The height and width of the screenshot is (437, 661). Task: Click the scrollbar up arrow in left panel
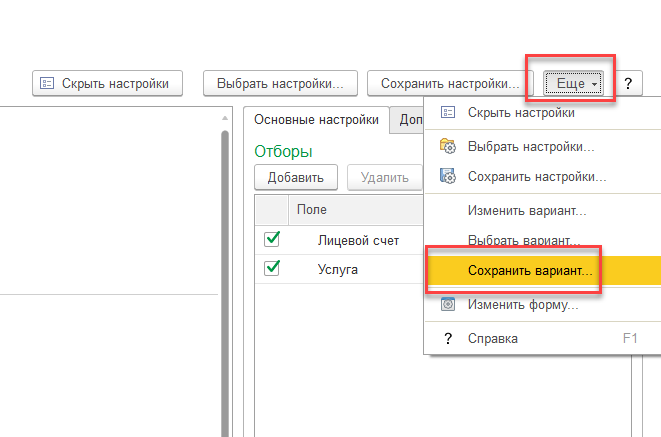225,118
